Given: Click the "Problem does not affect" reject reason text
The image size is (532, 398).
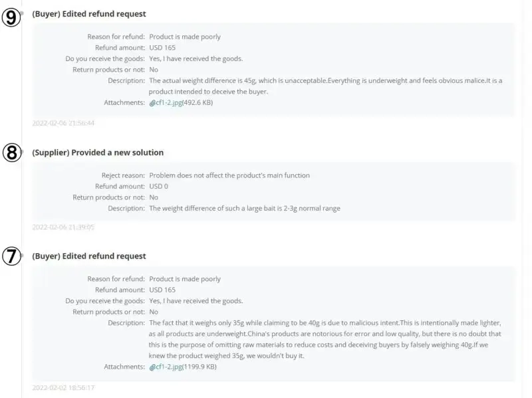Looking at the screenshot, I should tap(229, 175).
